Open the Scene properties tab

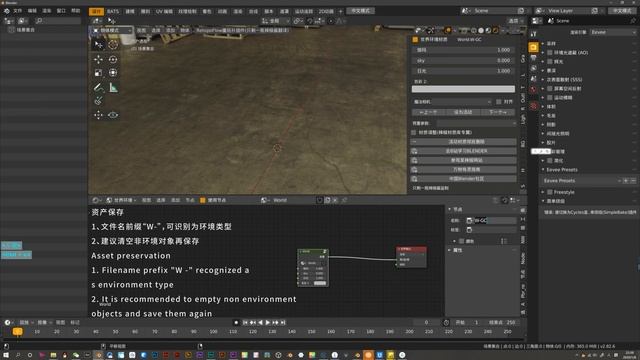(x=533, y=78)
